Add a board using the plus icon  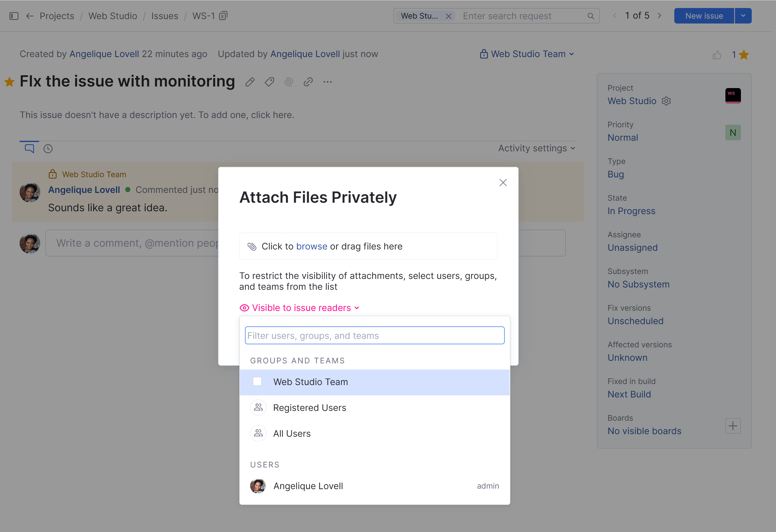tap(733, 425)
